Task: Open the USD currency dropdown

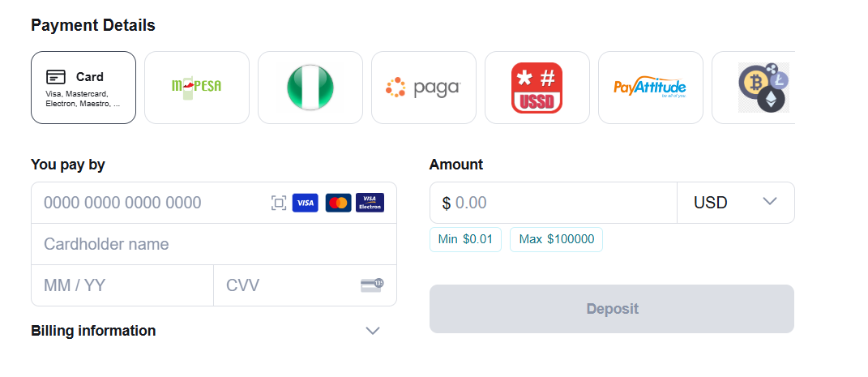Action: click(x=736, y=203)
